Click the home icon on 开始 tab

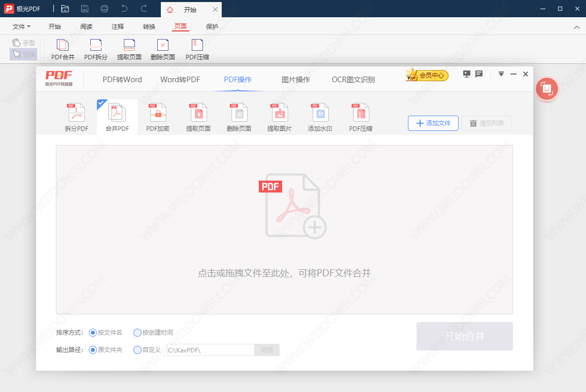(x=170, y=10)
